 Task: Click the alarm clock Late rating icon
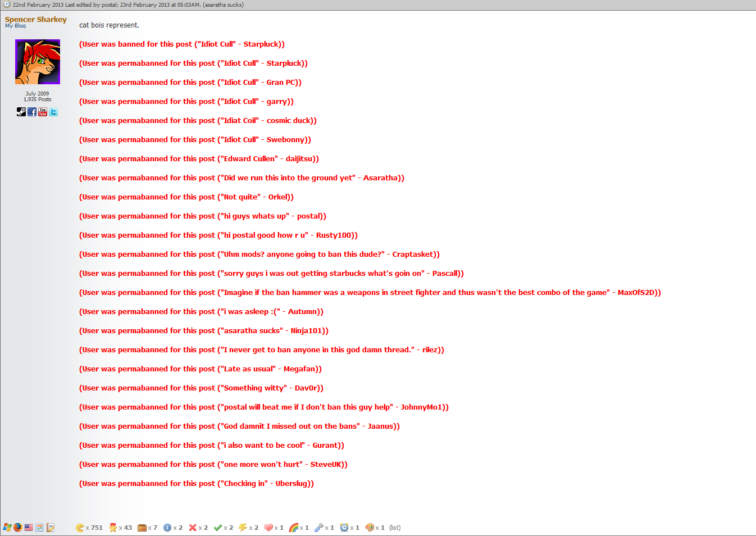tap(344, 528)
